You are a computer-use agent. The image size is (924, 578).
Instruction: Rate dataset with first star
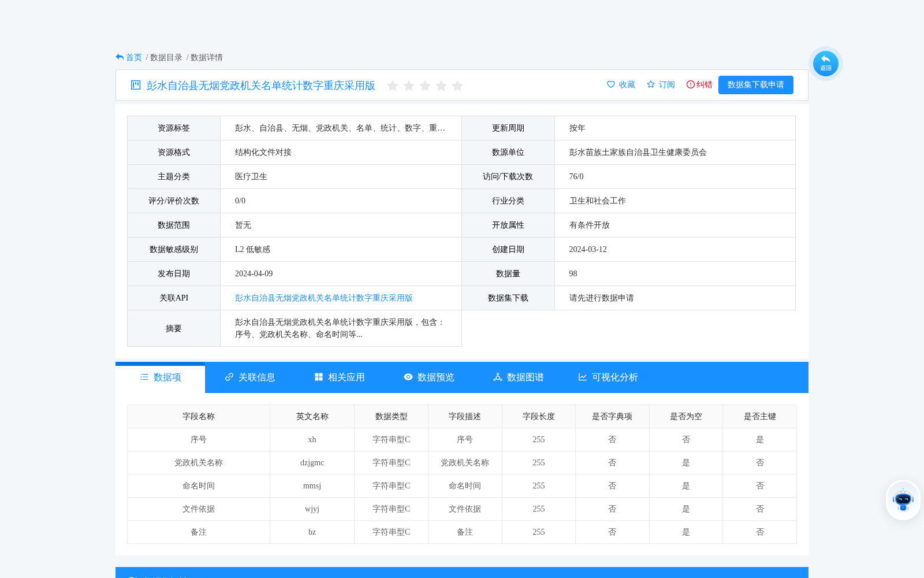pos(393,86)
